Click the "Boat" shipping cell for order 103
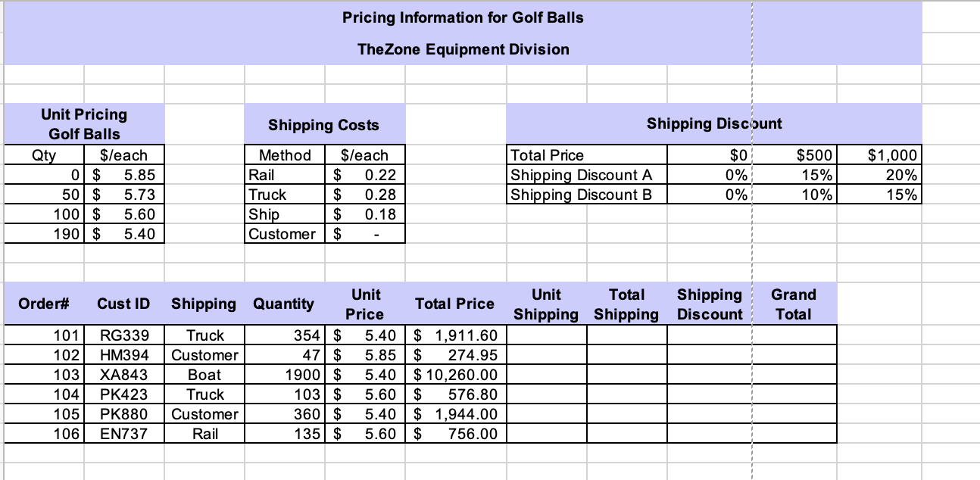Screen dimensions: 980x480 click(x=204, y=375)
